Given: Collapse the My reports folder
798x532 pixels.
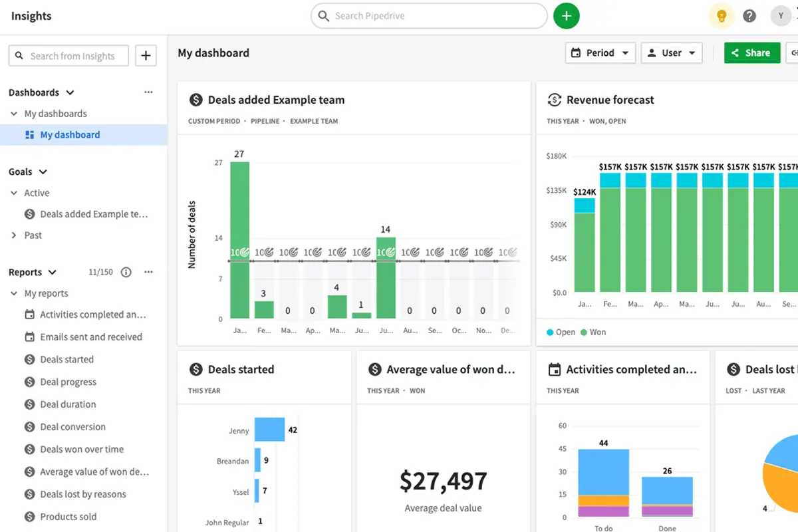Looking at the screenshot, I should click(14, 293).
